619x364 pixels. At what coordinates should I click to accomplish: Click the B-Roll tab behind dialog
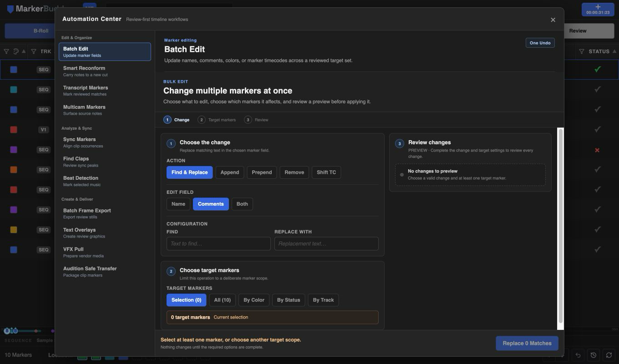(30, 31)
